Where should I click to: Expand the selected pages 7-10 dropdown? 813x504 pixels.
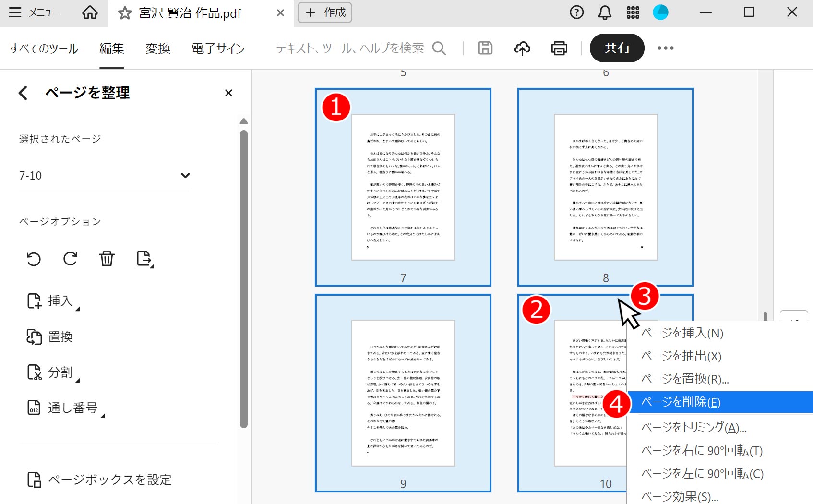point(185,176)
